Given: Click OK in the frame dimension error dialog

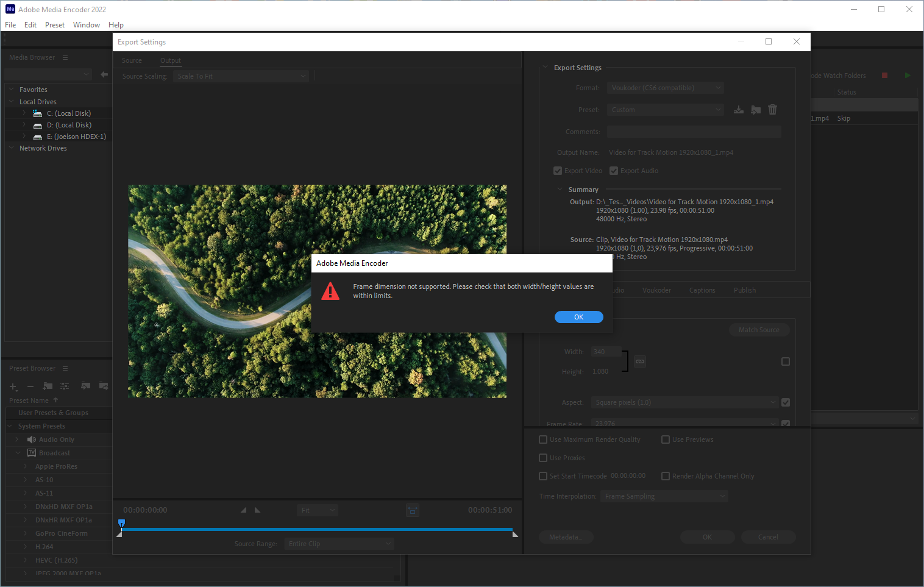Looking at the screenshot, I should click(x=578, y=317).
